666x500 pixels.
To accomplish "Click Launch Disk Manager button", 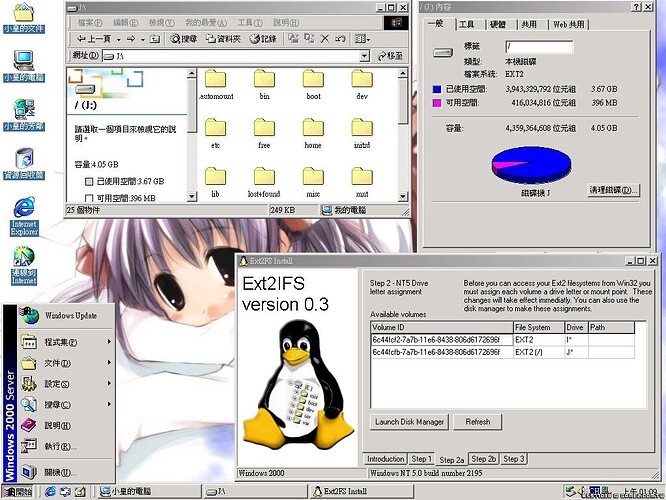I will 409,422.
